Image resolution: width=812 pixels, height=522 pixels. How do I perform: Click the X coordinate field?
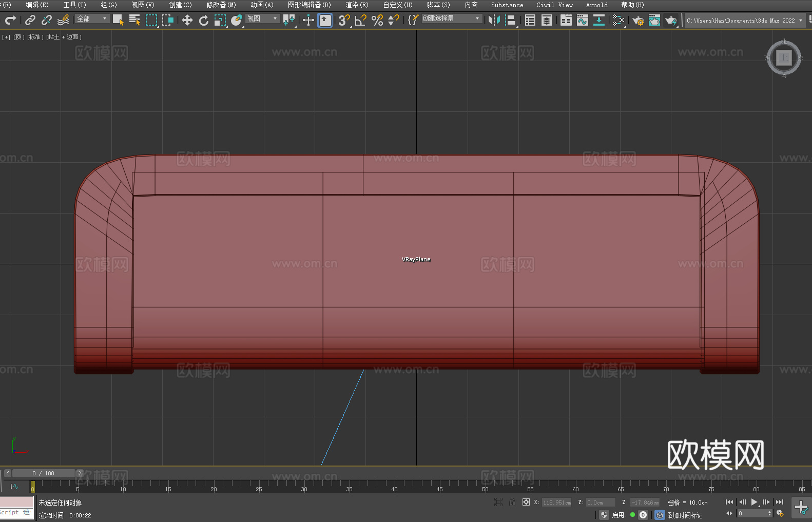pos(557,502)
